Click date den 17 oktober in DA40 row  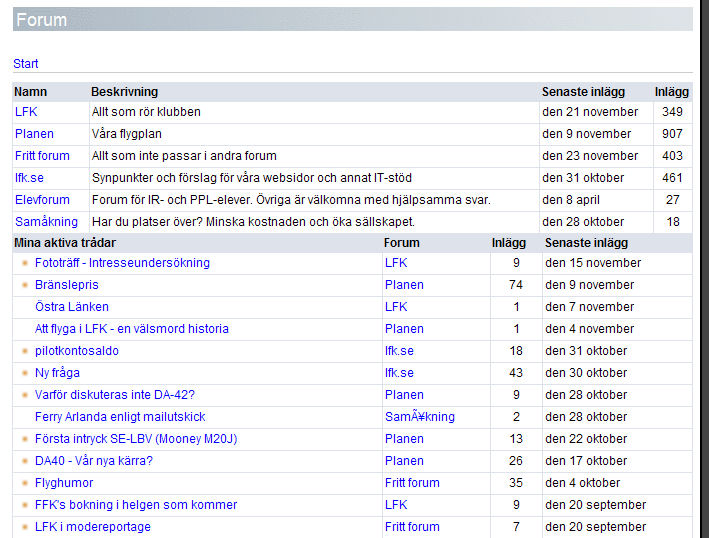click(586, 461)
